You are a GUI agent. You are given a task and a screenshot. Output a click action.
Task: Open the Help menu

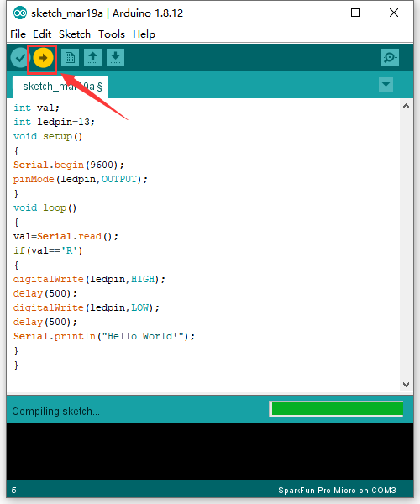pyautogui.click(x=144, y=34)
